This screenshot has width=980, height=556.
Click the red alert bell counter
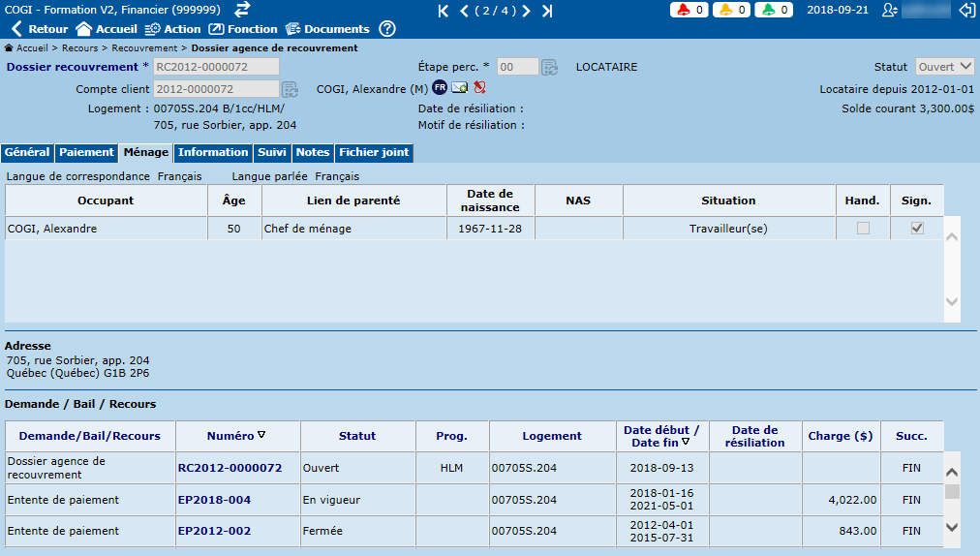(689, 10)
